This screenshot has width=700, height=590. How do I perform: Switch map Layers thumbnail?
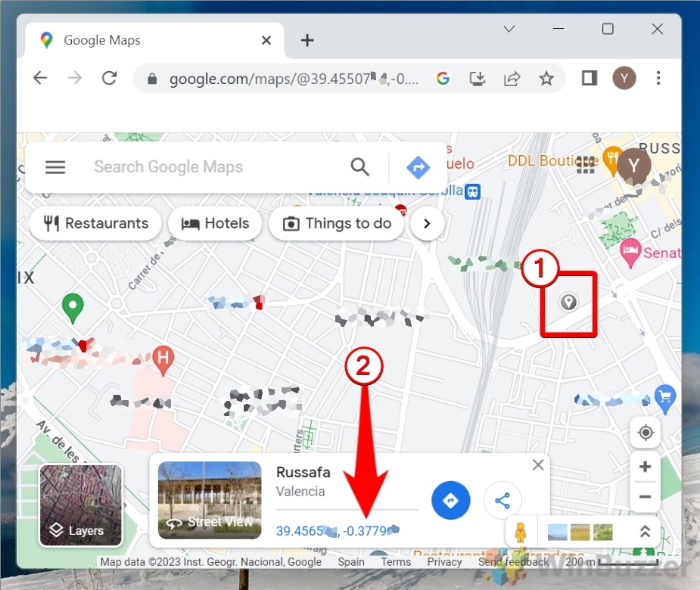pyautogui.click(x=81, y=505)
